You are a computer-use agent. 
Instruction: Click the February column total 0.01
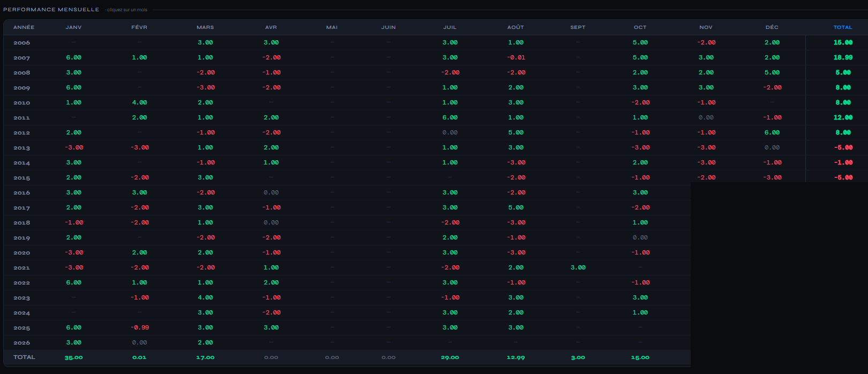tap(139, 357)
